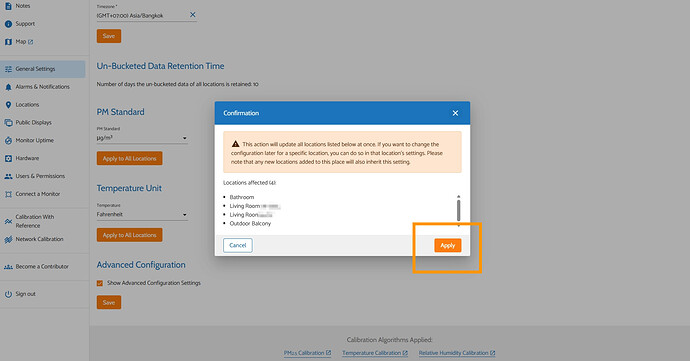Apply Temperature Unit to All Locations
The height and width of the screenshot is (361, 690).
tap(129, 235)
